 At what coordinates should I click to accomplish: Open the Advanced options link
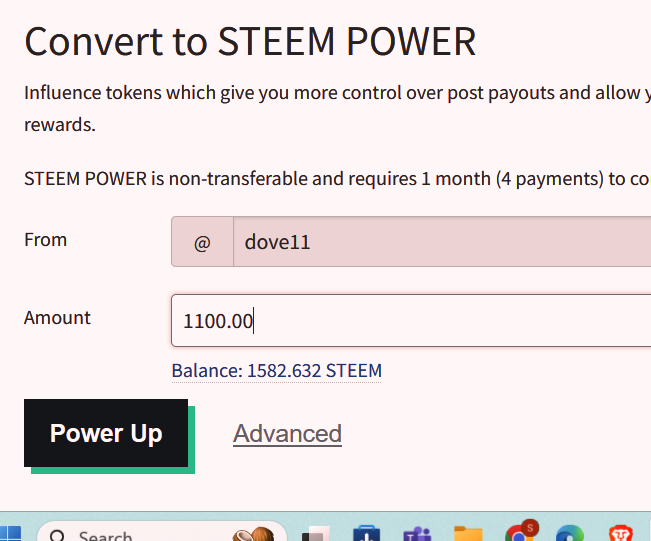[287, 433]
